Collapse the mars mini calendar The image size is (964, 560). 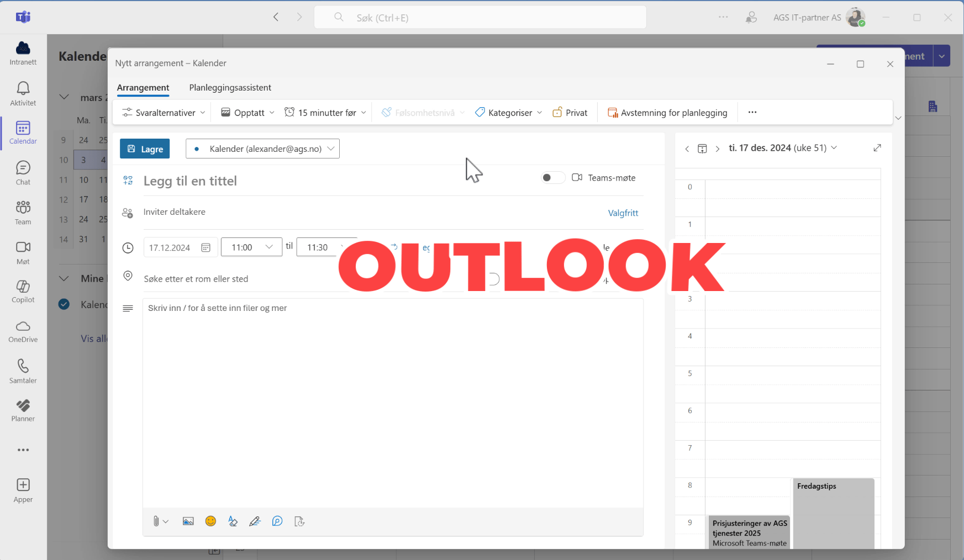click(64, 97)
